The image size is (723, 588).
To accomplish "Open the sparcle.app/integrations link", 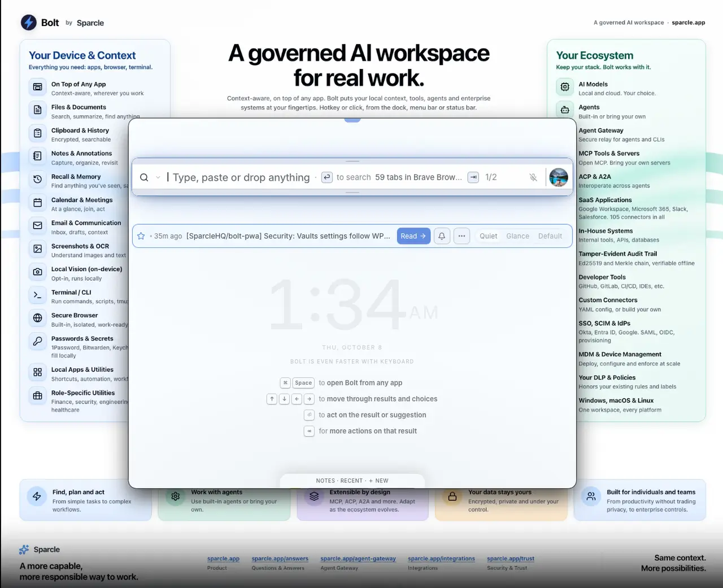I will 441,559.
